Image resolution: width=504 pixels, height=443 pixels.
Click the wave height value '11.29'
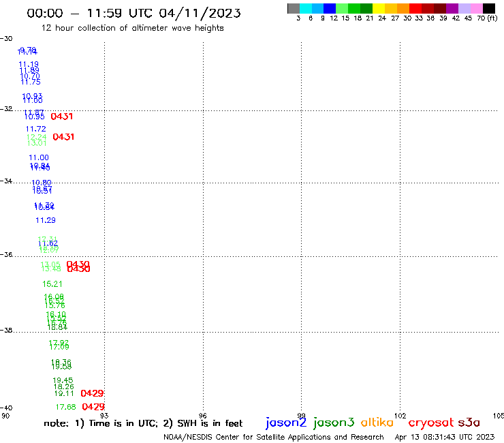[46, 220]
